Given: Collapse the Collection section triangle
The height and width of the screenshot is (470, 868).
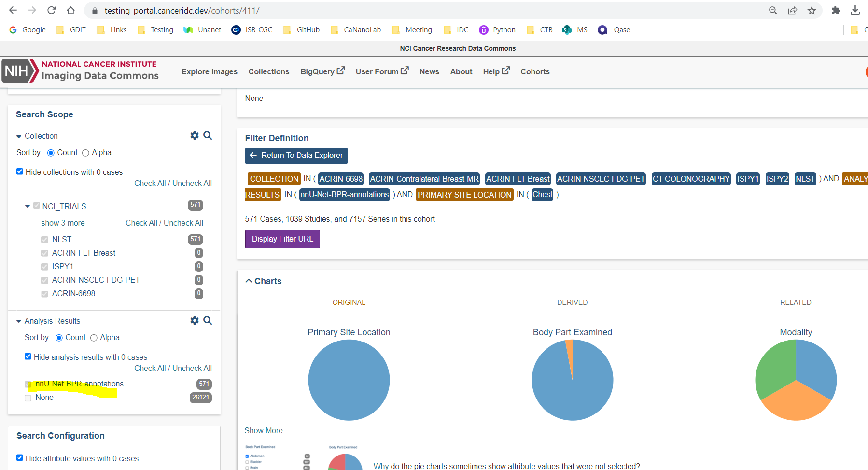Looking at the screenshot, I should pos(19,136).
